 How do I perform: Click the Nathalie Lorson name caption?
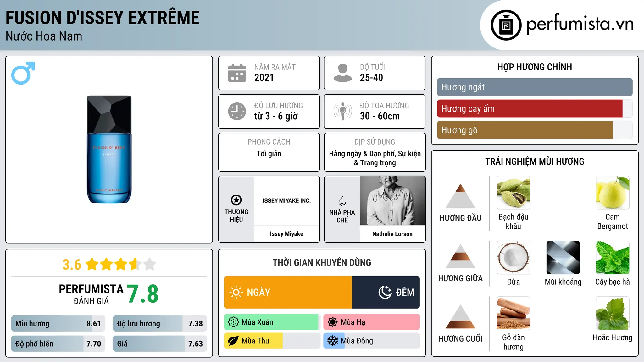pyautogui.click(x=392, y=234)
